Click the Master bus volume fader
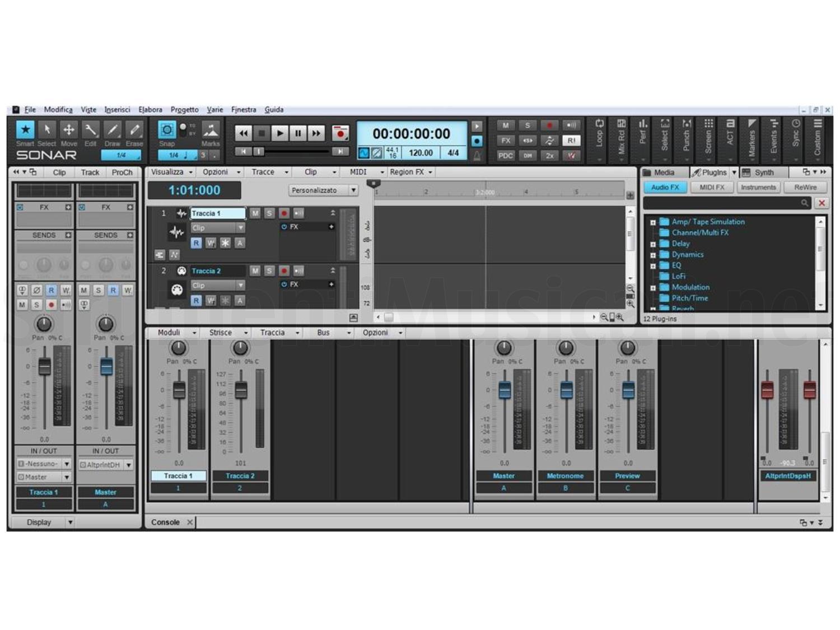This screenshot has width=840, height=630. pyautogui.click(x=505, y=390)
